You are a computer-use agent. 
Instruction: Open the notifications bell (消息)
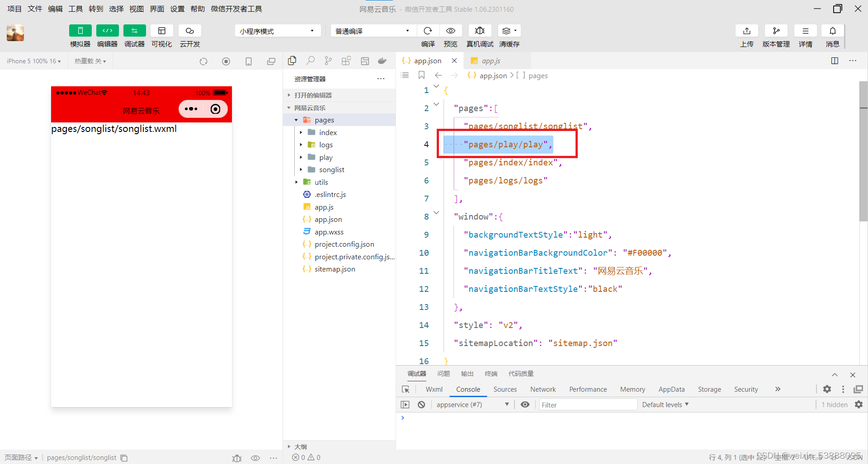coord(833,31)
